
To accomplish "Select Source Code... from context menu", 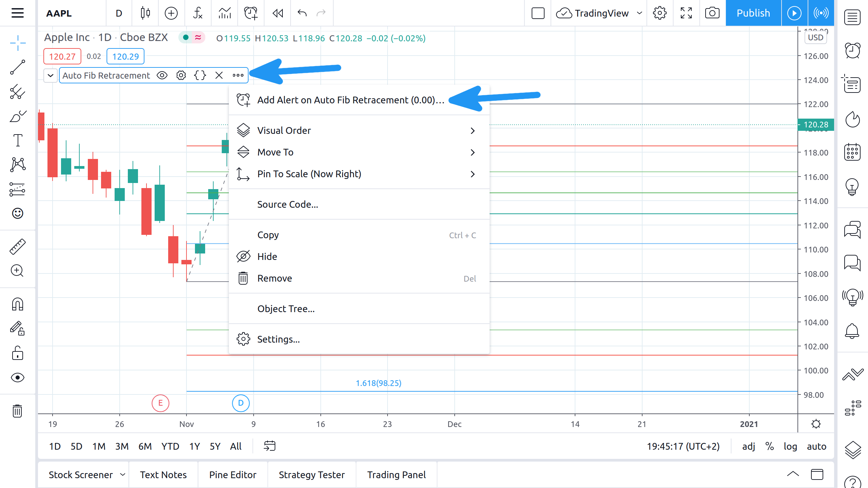I will pyautogui.click(x=359, y=204).
